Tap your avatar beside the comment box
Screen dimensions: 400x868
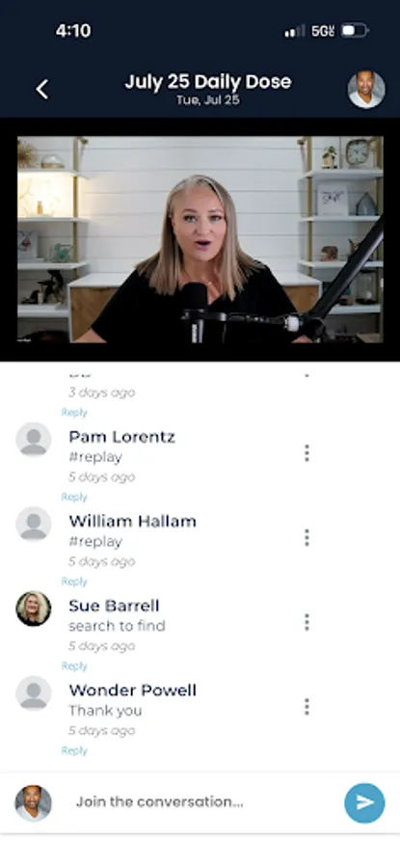tap(33, 802)
